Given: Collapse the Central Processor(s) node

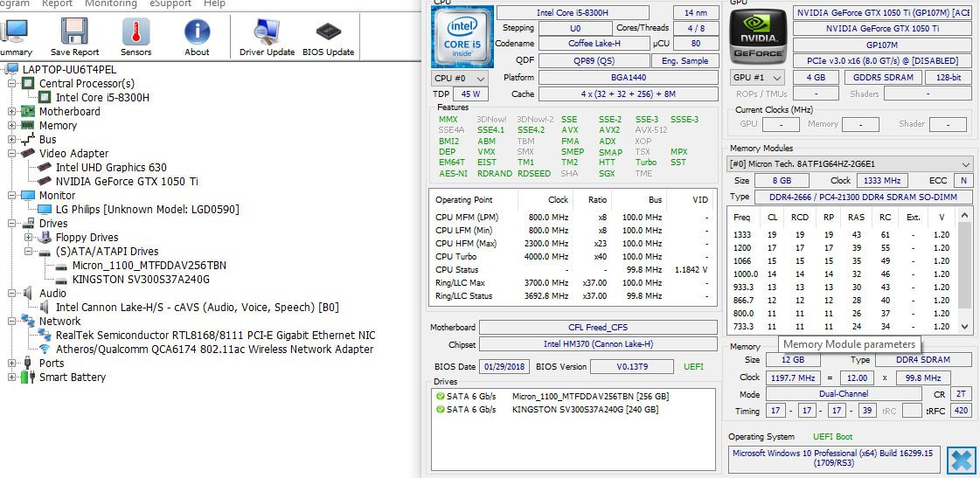Looking at the screenshot, I should (11, 83).
